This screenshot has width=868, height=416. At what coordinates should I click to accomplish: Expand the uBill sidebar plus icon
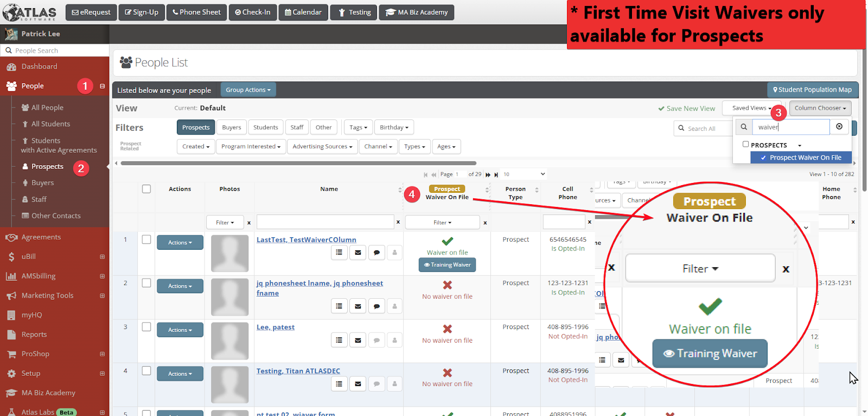(x=102, y=257)
